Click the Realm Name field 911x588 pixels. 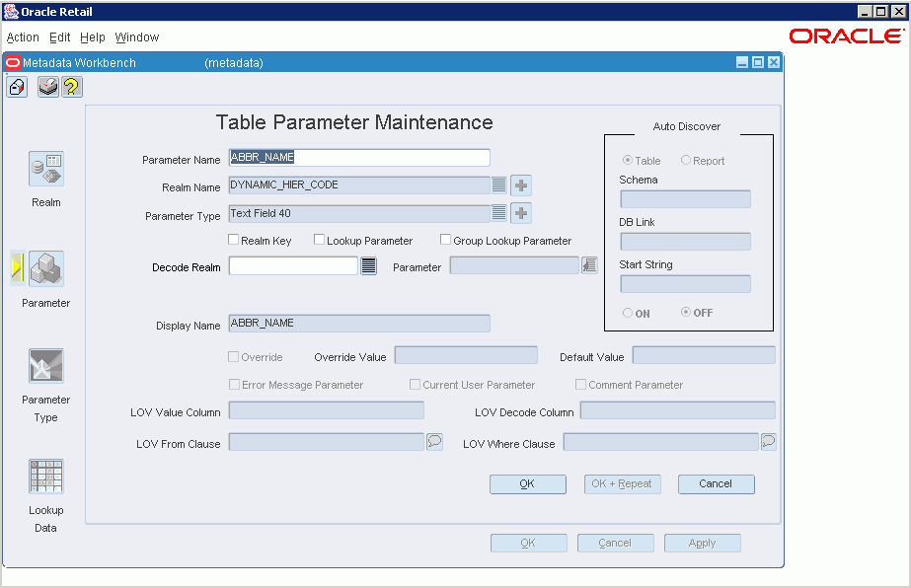[359, 185]
